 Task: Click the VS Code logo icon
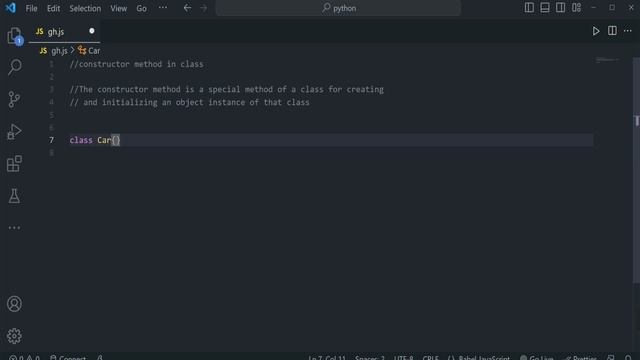click(x=10, y=8)
